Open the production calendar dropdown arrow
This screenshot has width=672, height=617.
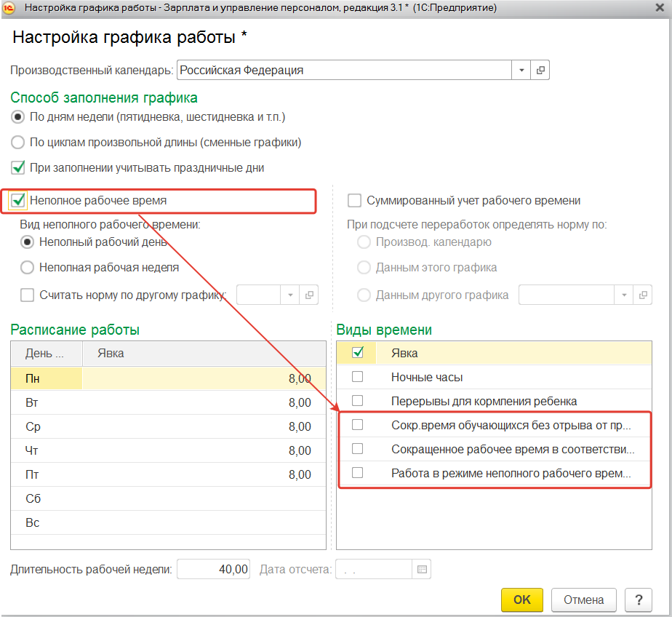521,70
